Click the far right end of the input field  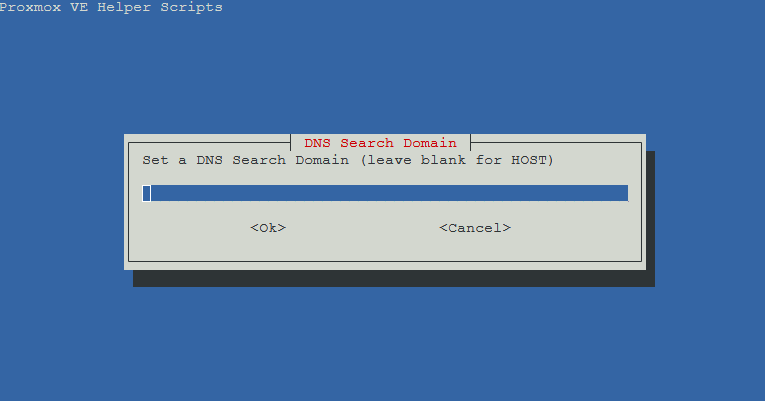tap(624, 193)
